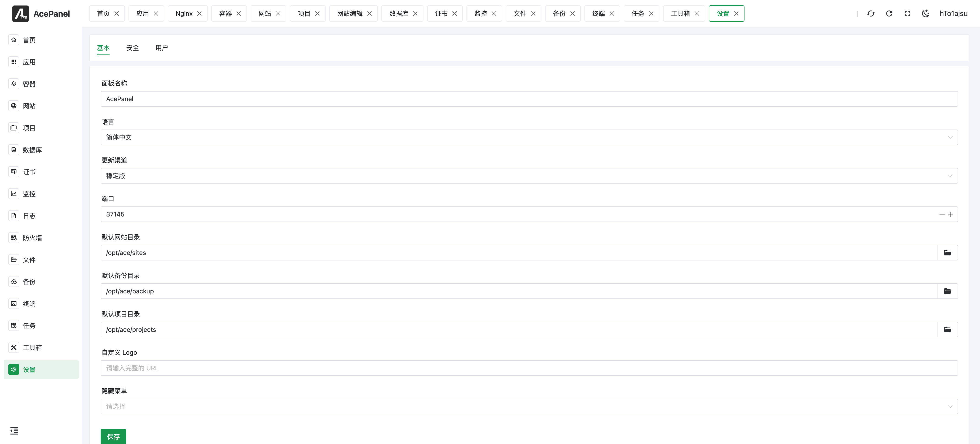Screen dimensions: 980x444
Task: Close the Nginx tab
Action: [199, 14]
